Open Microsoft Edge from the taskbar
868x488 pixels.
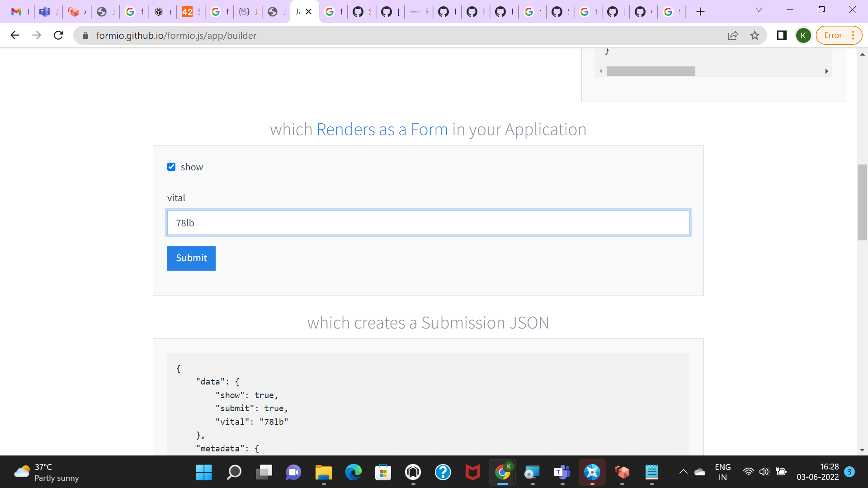353,473
